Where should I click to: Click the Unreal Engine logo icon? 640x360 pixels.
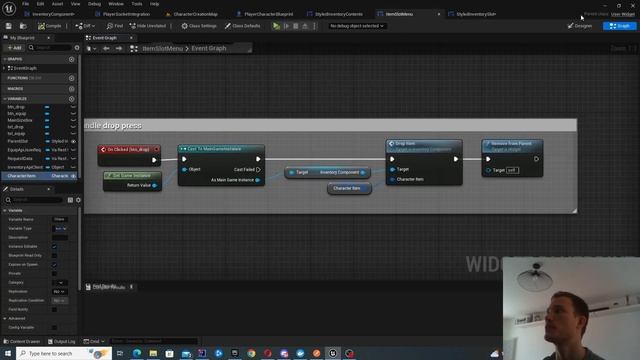point(9,8)
